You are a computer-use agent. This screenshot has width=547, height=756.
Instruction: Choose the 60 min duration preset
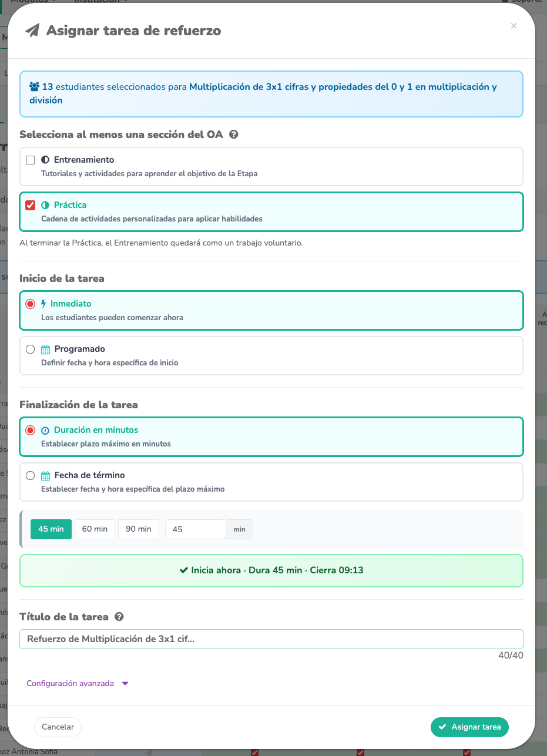(95, 529)
